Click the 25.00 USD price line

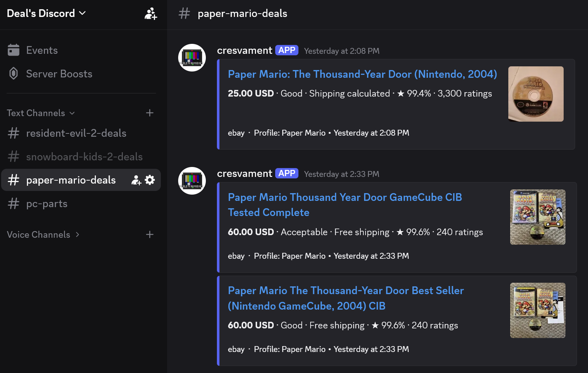pos(360,94)
